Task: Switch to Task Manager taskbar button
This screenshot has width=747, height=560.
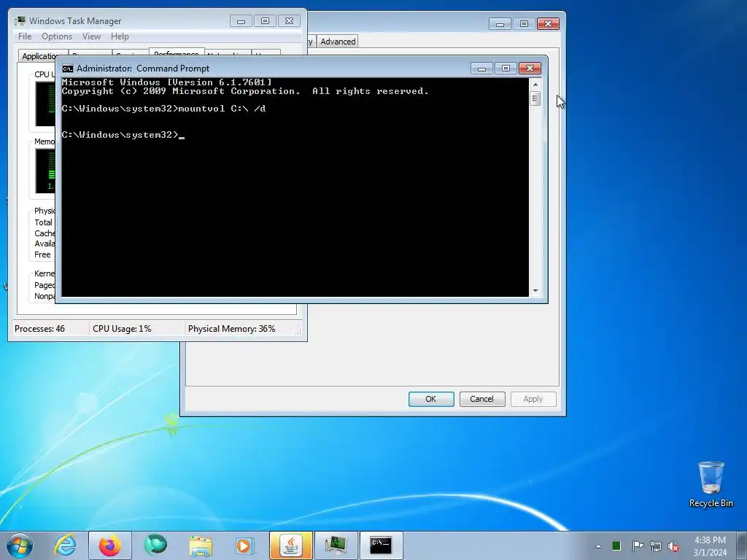Action: (336, 545)
